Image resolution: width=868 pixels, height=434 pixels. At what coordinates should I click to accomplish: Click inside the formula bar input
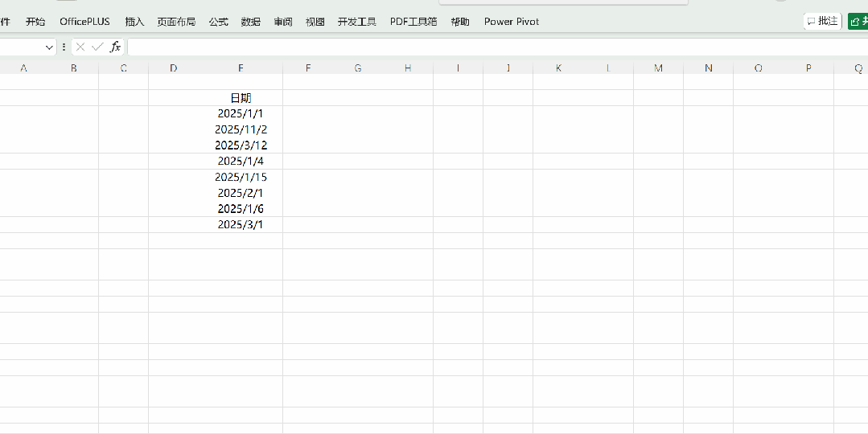pos(483,47)
